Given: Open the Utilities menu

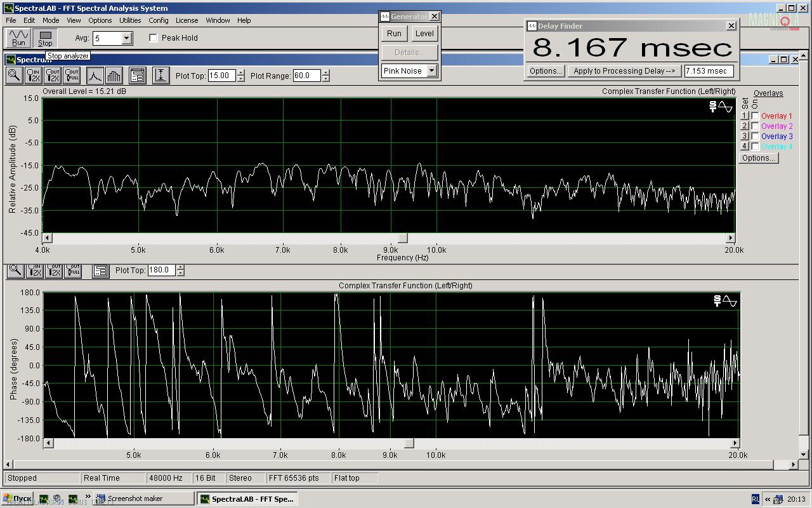Looking at the screenshot, I should tap(130, 20).
